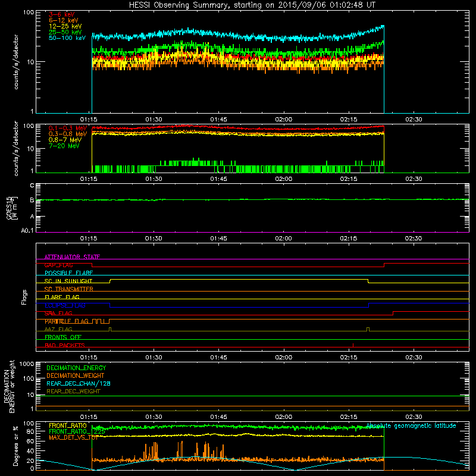Screen dimensions: 476x476
Task: Click the DECIMATION_ENERGY legend label
Action: [76, 368]
